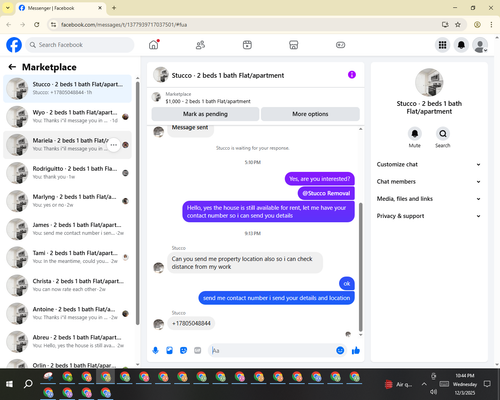The width and height of the screenshot is (500, 400).
Task: Open the Facebook Home icon
Action: point(154,45)
